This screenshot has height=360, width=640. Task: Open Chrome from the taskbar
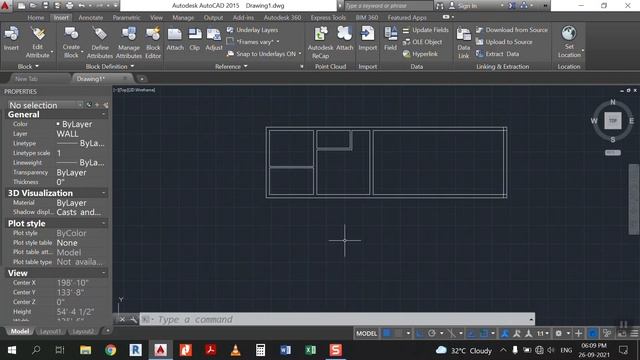click(111, 350)
